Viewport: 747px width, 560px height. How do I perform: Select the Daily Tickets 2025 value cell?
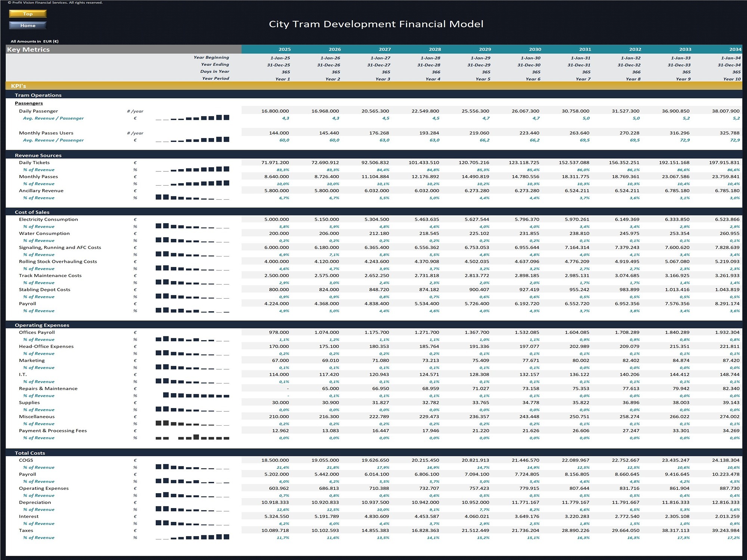point(275,162)
